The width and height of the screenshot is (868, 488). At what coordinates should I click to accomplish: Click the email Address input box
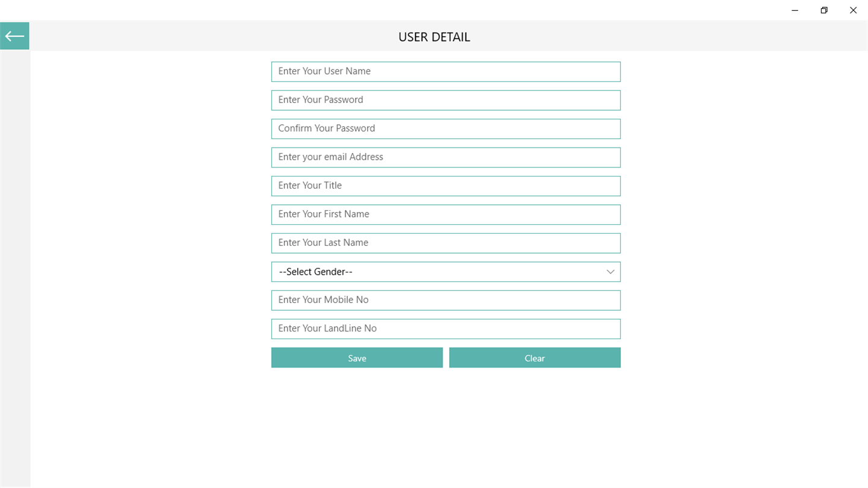click(x=445, y=157)
